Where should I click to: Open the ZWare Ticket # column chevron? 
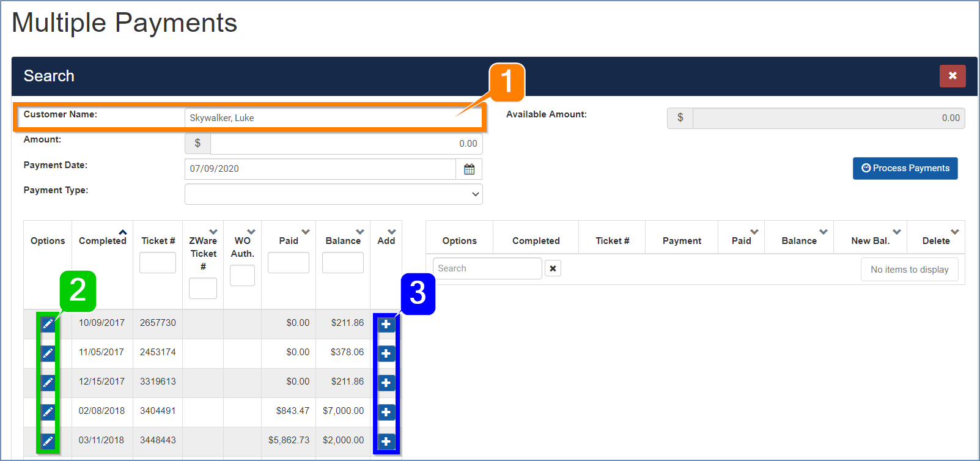pos(213,232)
